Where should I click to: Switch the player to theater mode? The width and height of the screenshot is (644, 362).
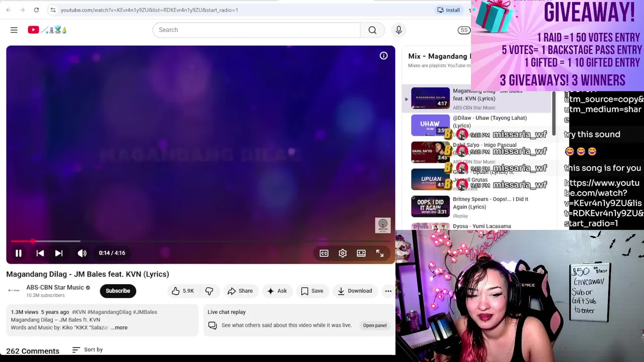[361, 253]
